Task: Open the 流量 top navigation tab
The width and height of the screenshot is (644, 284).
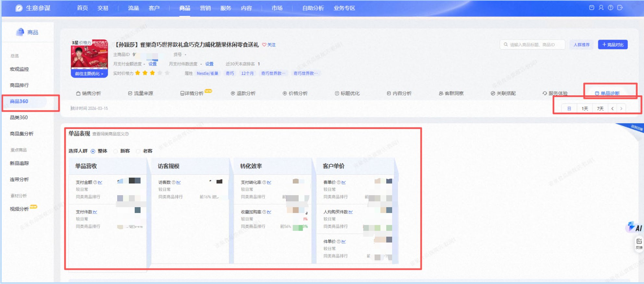Action: tap(133, 8)
